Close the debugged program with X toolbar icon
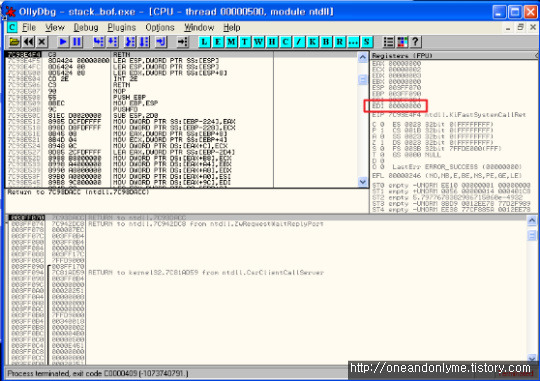540x381 pixels. pyautogui.click(x=42, y=42)
